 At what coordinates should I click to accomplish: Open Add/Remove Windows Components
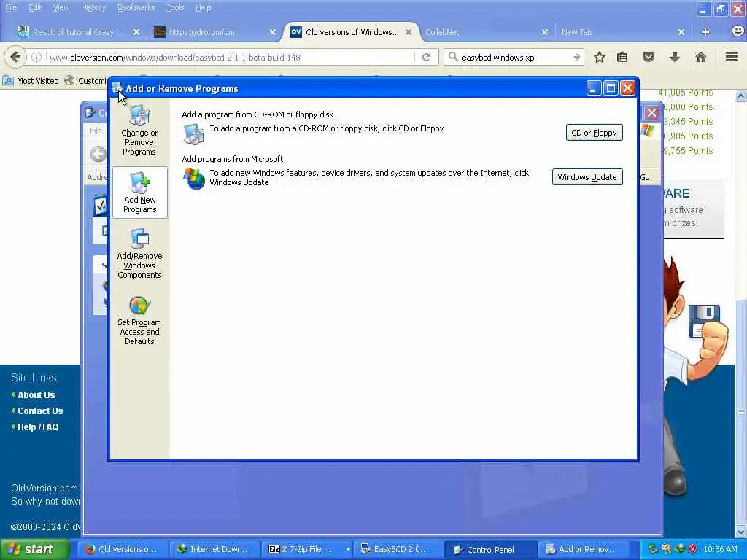click(139, 253)
